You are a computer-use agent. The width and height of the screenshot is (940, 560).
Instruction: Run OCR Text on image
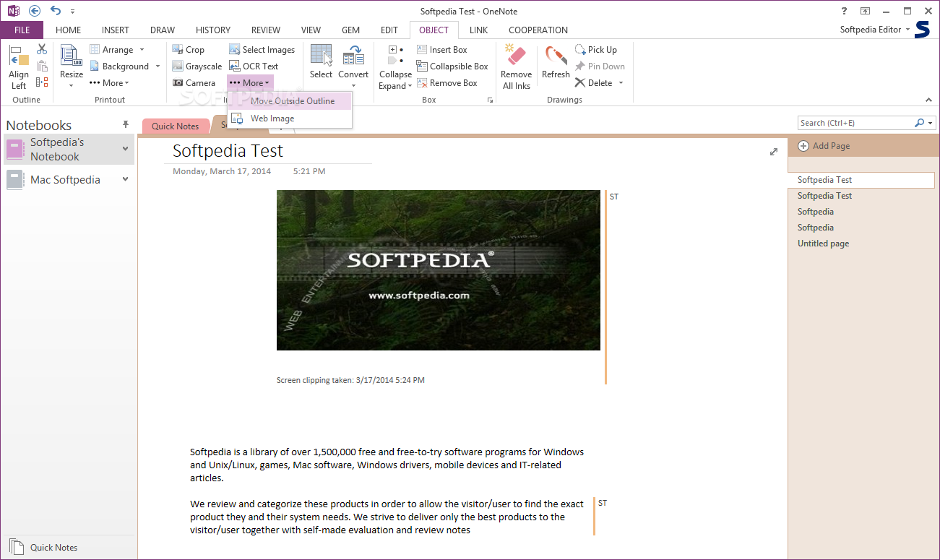254,66
